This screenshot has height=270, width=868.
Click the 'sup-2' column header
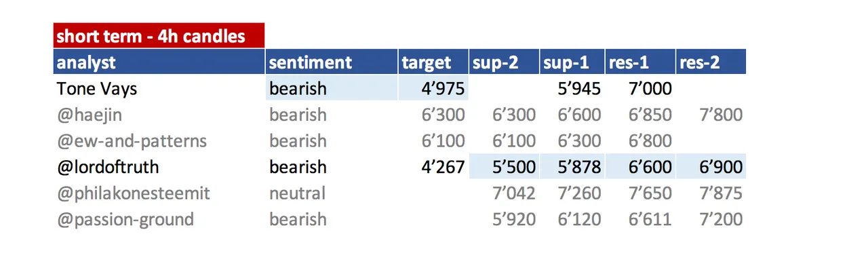pyautogui.click(x=505, y=62)
